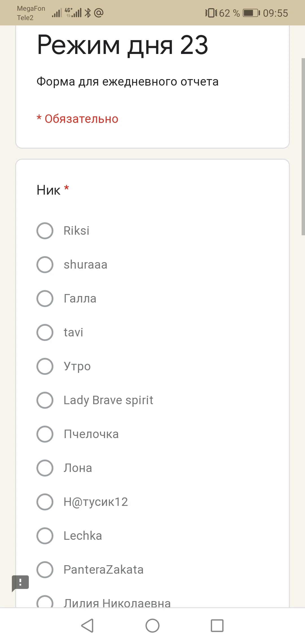This screenshot has width=305, height=644.
Task: Tap the Bluetooth icon in status bar
Action: [x=88, y=13]
